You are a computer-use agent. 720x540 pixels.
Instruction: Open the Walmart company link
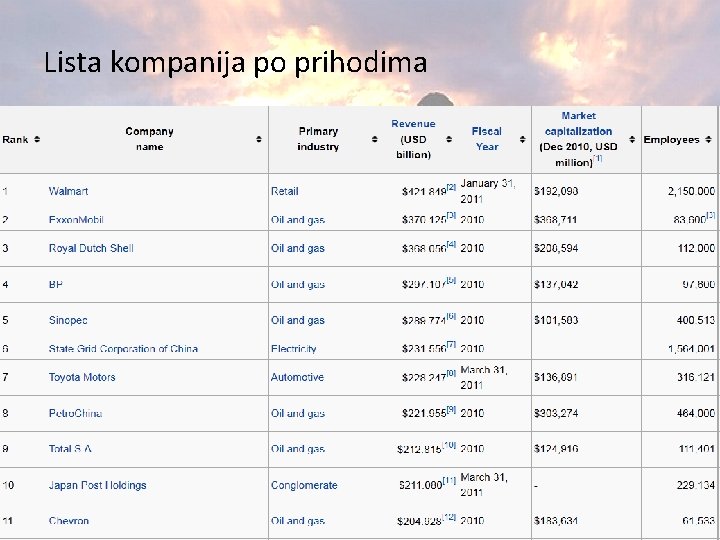click(x=68, y=191)
